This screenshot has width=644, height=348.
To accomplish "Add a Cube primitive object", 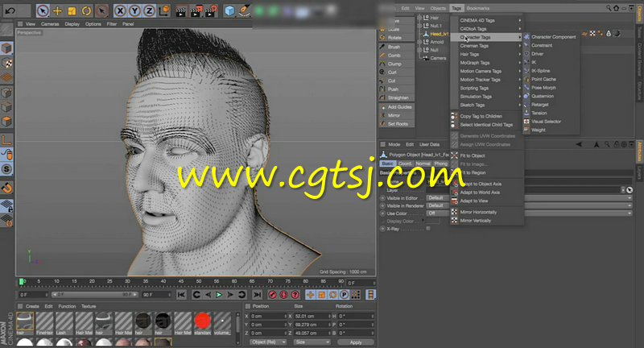I will pos(229,10).
